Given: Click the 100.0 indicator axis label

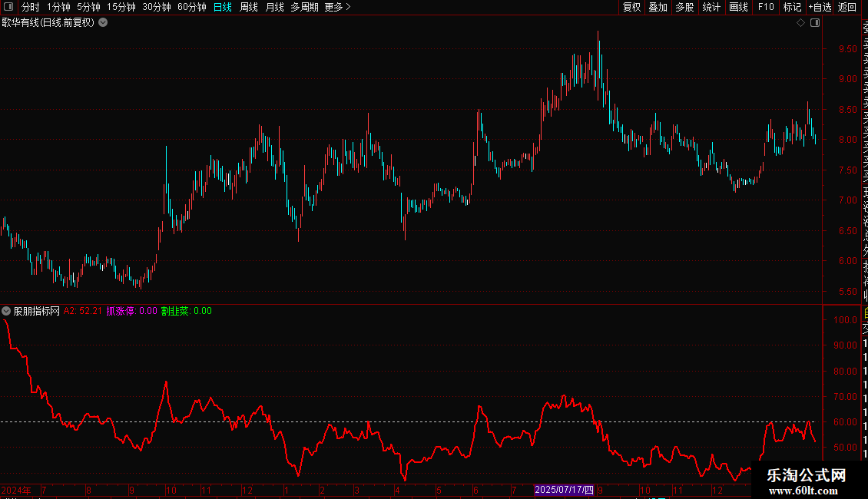Looking at the screenshot, I should point(845,320).
